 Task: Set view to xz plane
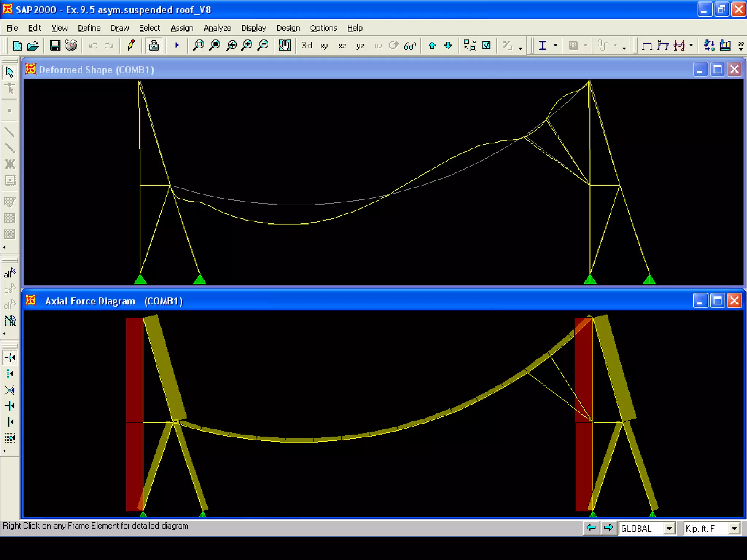(x=342, y=46)
